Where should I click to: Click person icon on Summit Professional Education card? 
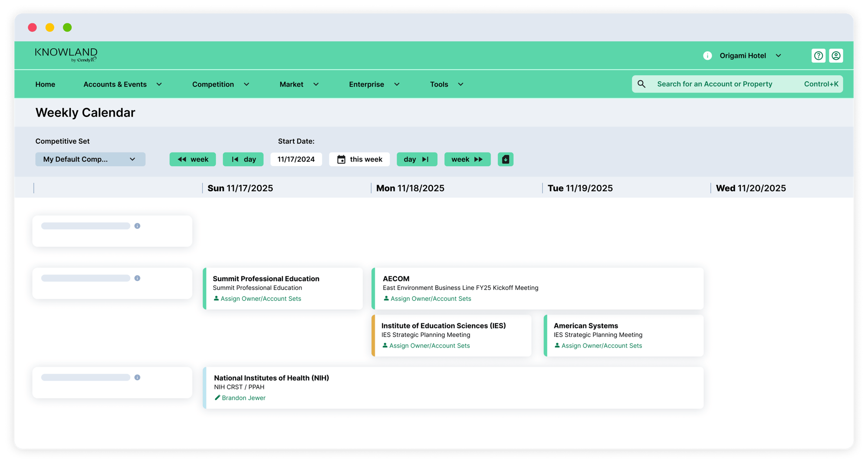216,298
